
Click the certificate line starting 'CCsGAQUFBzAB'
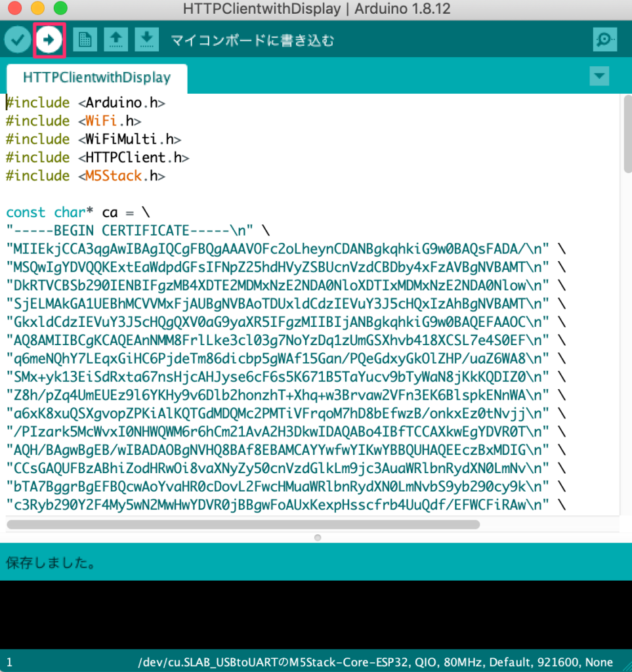(285, 469)
